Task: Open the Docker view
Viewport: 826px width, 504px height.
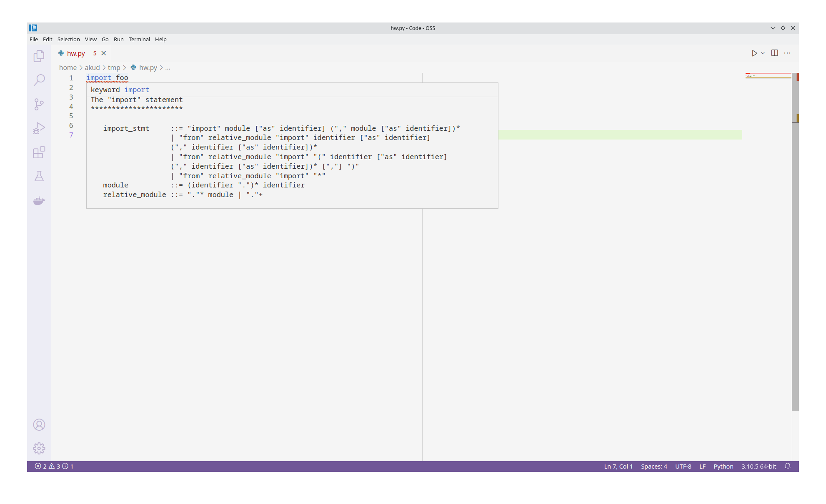Action: [x=39, y=201]
